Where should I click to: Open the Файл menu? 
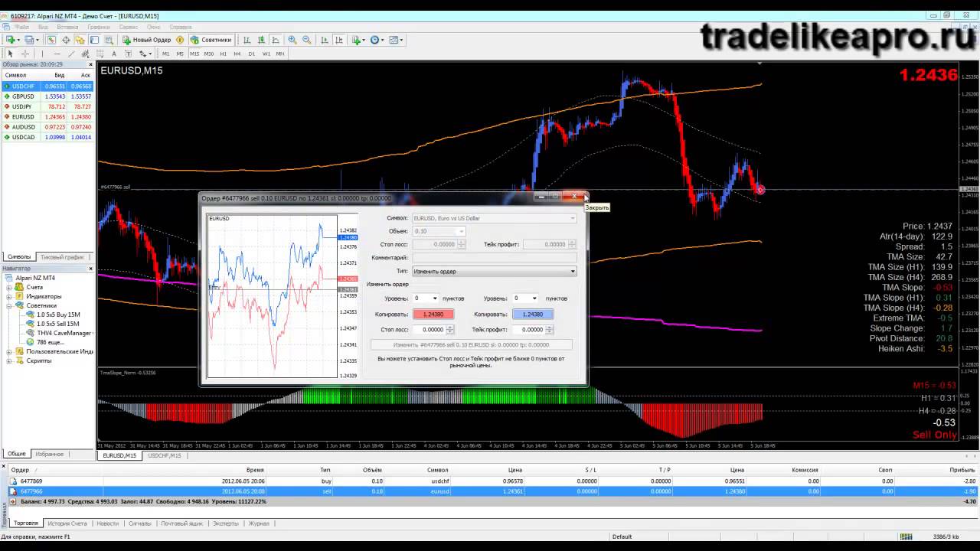coord(21,27)
